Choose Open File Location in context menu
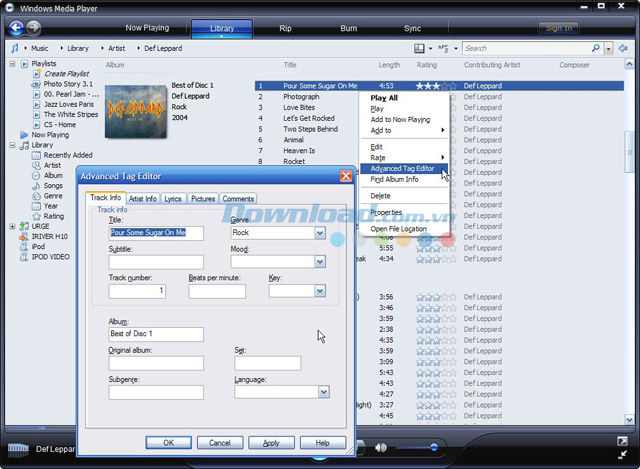This screenshot has height=469, width=640. point(404,229)
